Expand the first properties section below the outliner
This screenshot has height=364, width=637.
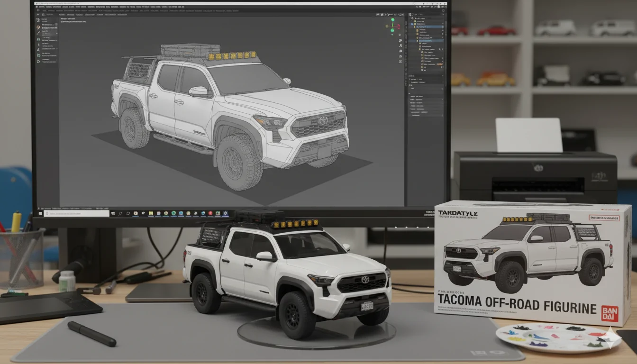tap(426, 76)
